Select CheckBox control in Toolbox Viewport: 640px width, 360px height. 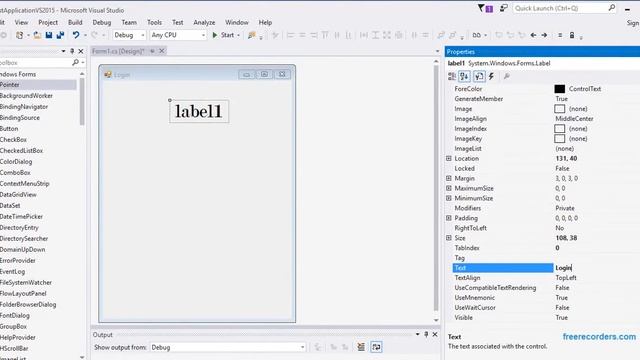pyautogui.click(x=13, y=140)
